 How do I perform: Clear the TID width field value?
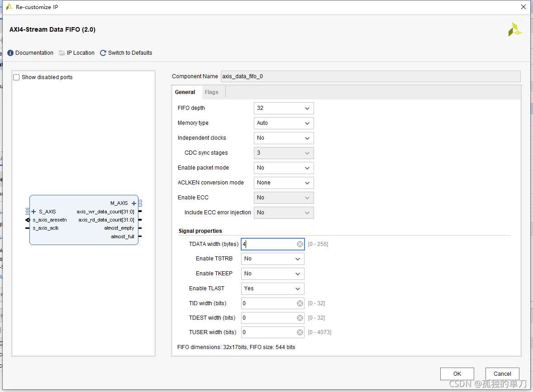(x=300, y=303)
